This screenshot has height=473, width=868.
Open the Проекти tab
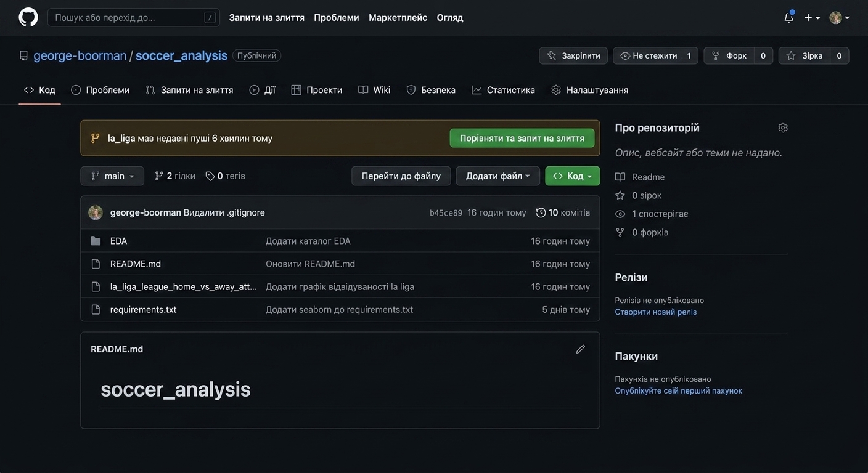click(317, 90)
